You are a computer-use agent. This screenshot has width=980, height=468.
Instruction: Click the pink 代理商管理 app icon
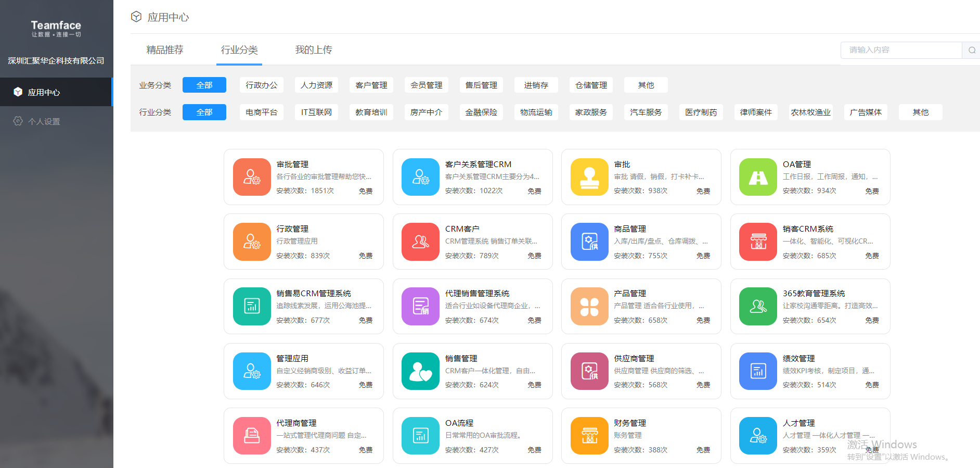pyautogui.click(x=252, y=436)
